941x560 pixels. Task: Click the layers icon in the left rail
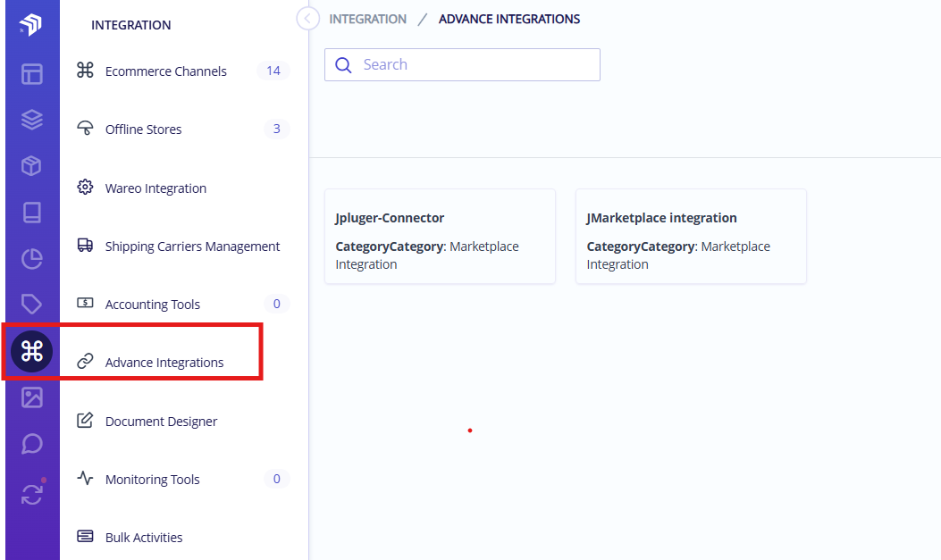click(x=31, y=119)
